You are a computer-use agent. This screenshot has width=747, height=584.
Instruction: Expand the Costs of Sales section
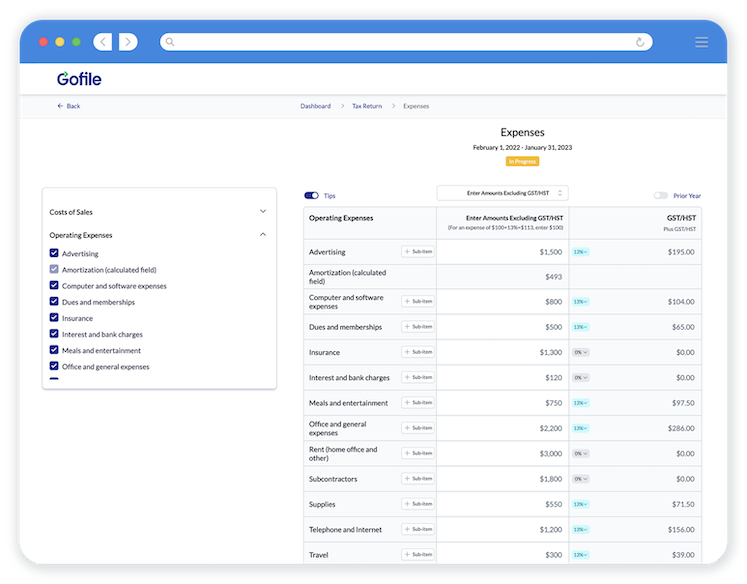[263, 212]
